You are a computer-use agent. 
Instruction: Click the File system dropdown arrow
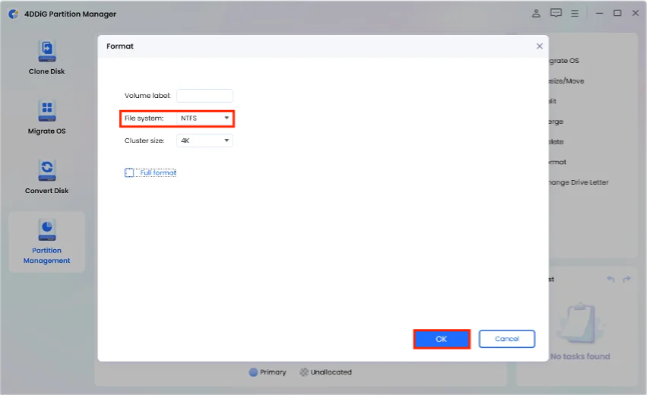226,118
